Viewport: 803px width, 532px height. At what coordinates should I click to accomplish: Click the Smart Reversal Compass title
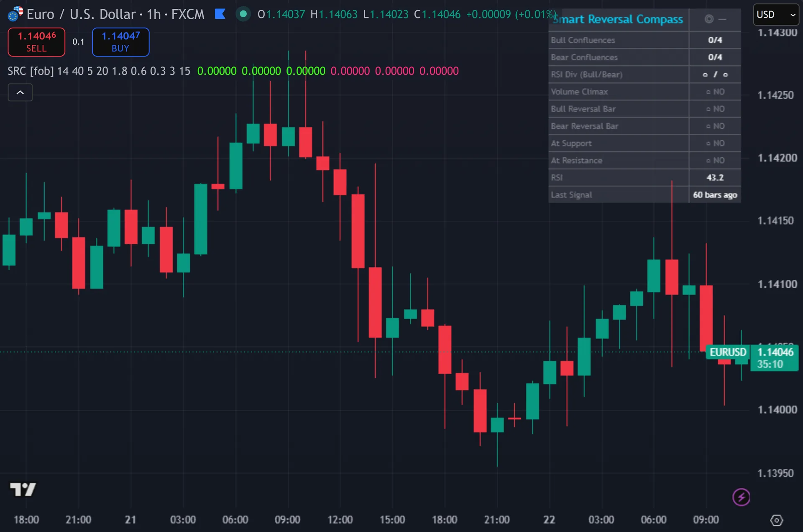[x=618, y=19]
